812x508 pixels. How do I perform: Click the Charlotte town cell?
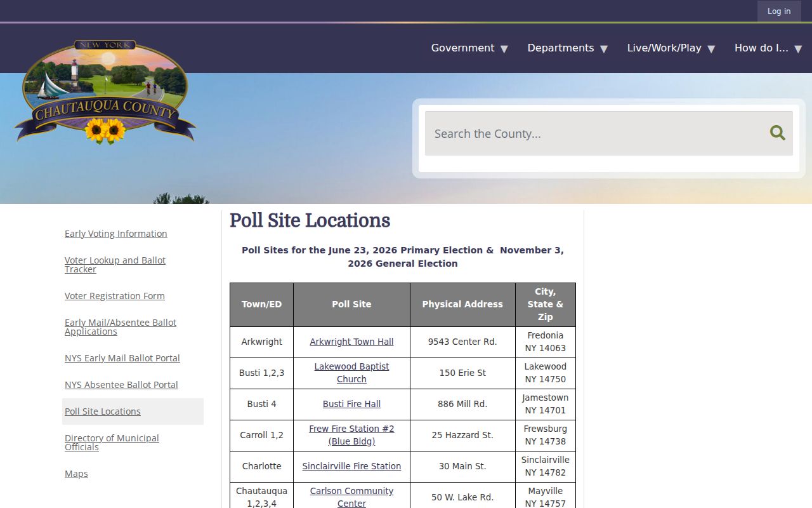[x=261, y=466]
